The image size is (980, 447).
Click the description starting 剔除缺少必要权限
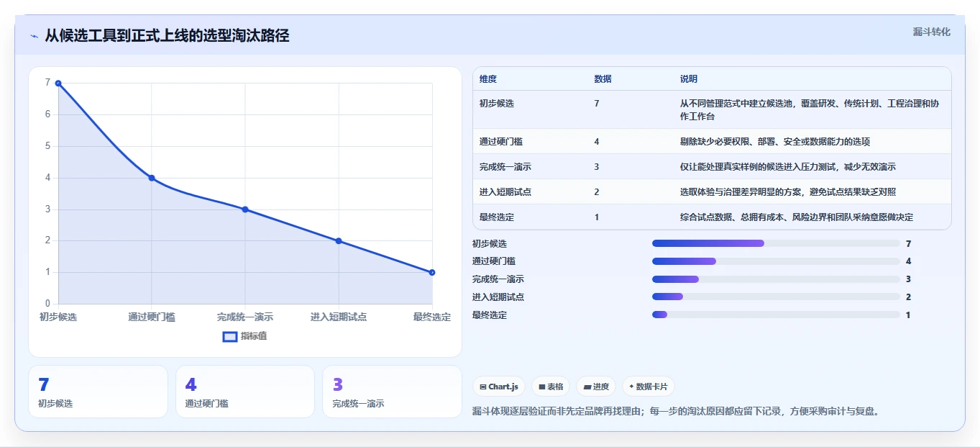click(775, 142)
